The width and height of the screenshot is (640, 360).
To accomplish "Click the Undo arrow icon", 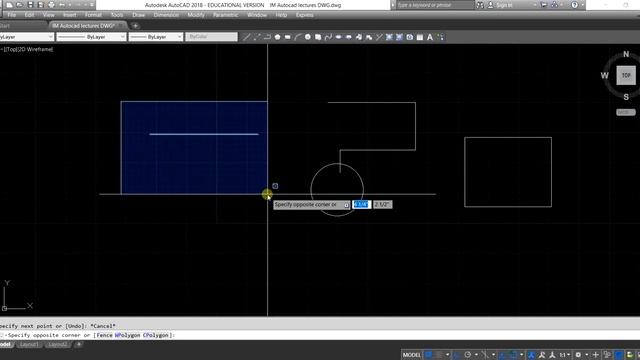I will (62, 5).
